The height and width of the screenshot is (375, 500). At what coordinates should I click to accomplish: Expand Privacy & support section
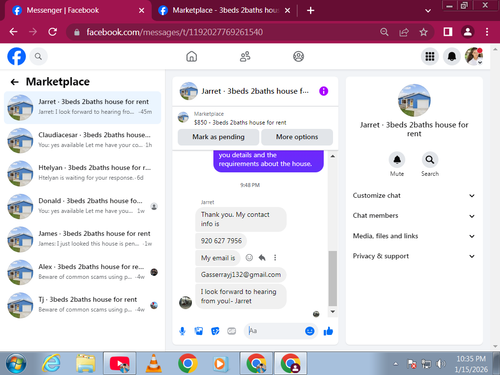(x=413, y=256)
